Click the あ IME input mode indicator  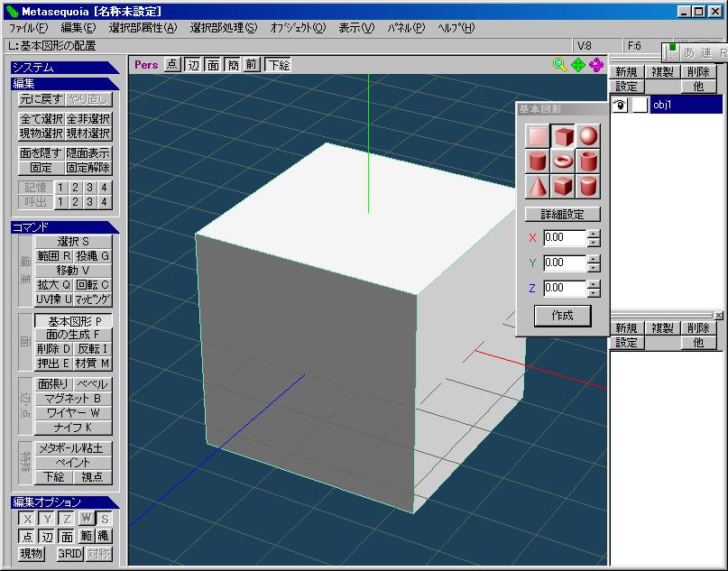point(689,53)
